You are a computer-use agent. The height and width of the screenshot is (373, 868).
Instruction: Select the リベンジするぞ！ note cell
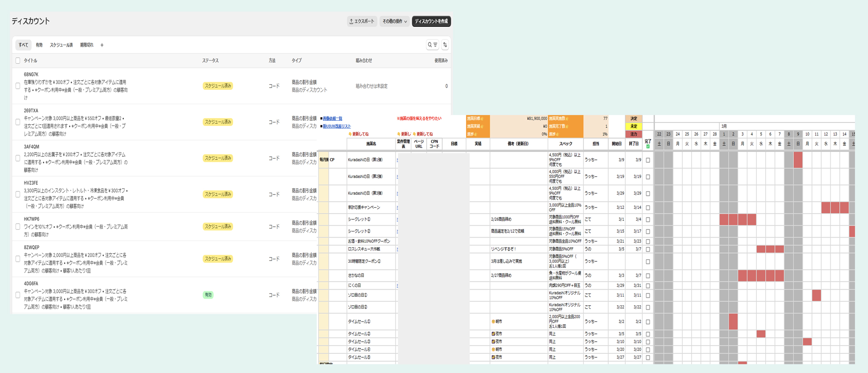pyautogui.click(x=519, y=249)
